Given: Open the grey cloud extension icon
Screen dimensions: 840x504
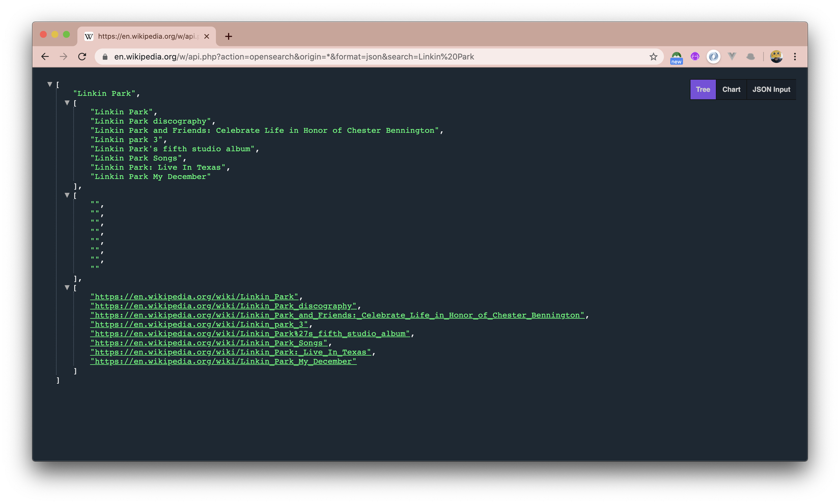Looking at the screenshot, I should point(750,57).
